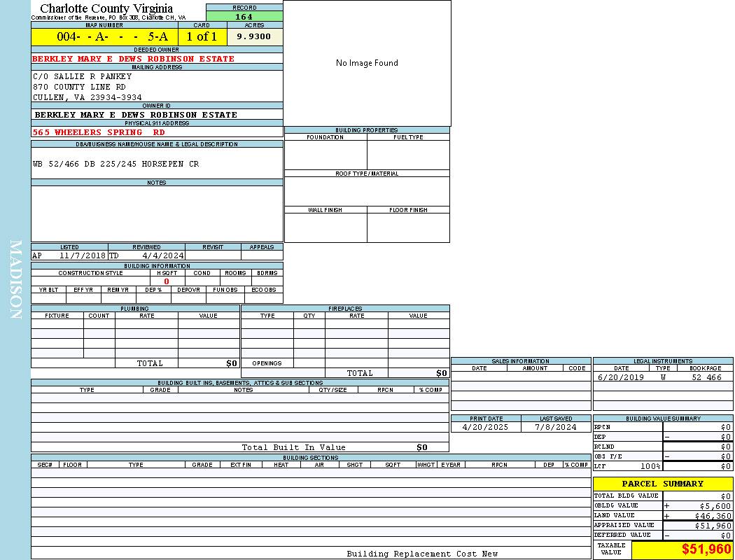The height and width of the screenshot is (560, 735).
Task: Click the listed date 11/7/2018
Action: [x=82, y=256]
